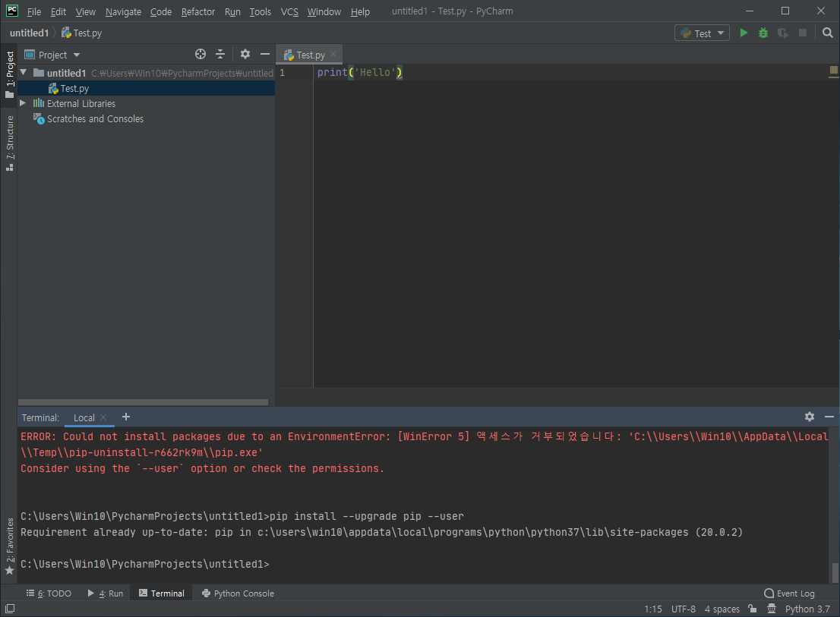Open the Tools menu
Image resolution: width=840 pixels, height=617 pixels.
261,11
